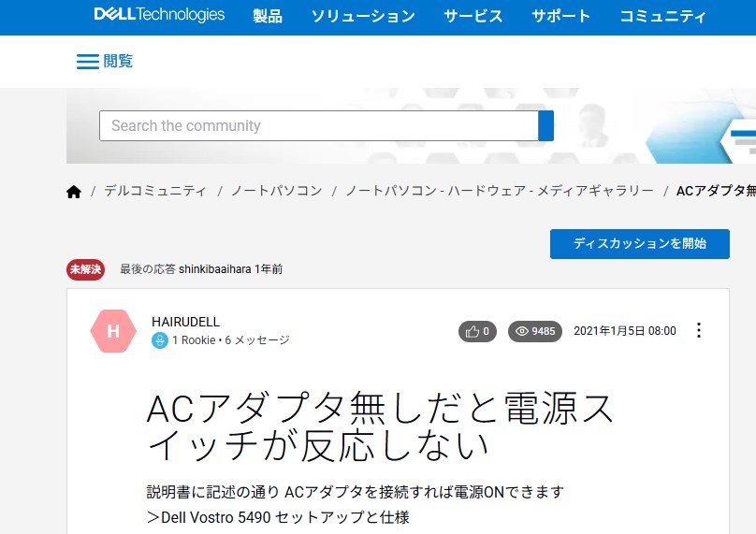Open the ソリューション menu

tap(363, 16)
